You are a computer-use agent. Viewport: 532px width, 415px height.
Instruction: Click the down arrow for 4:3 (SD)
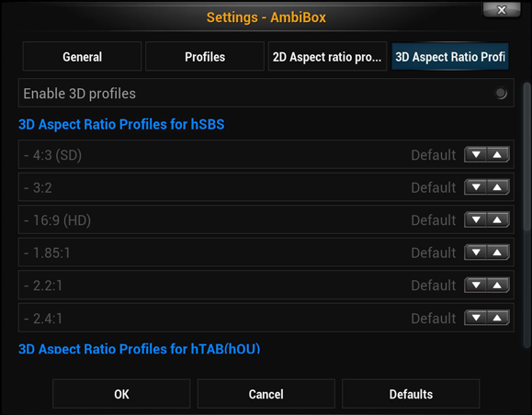point(476,154)
